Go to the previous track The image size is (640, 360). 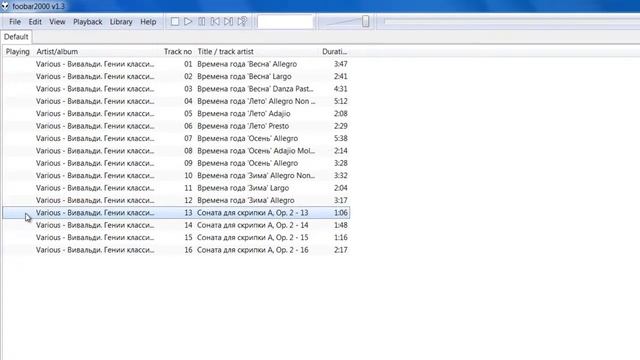[215, 22]
